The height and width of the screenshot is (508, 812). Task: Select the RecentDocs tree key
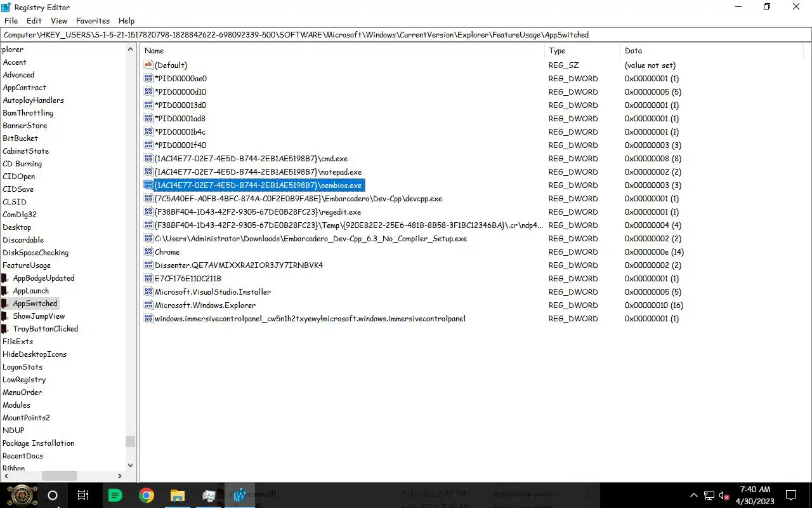coord(23,456)
